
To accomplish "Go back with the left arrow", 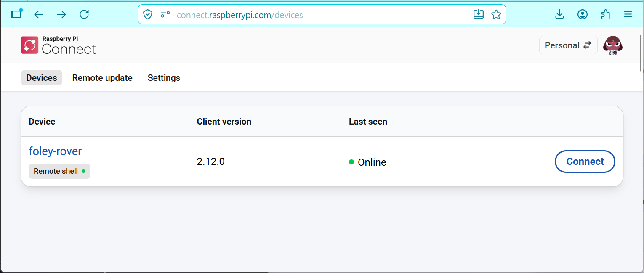I will 39,15.
